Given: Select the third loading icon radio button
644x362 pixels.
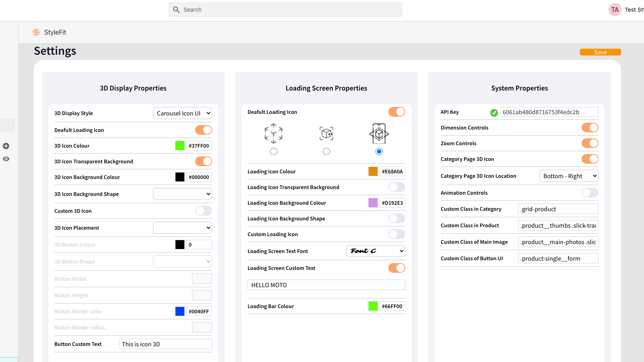Looking at the screenshot, I should [x=379, y=152].
